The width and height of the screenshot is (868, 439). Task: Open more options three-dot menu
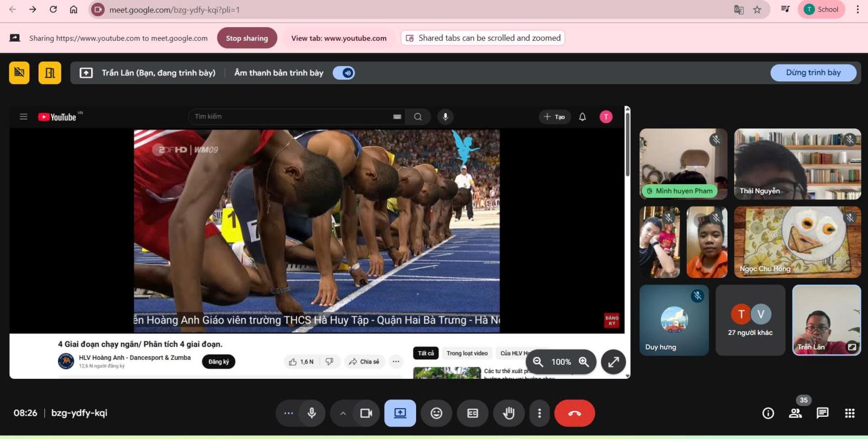539,414
